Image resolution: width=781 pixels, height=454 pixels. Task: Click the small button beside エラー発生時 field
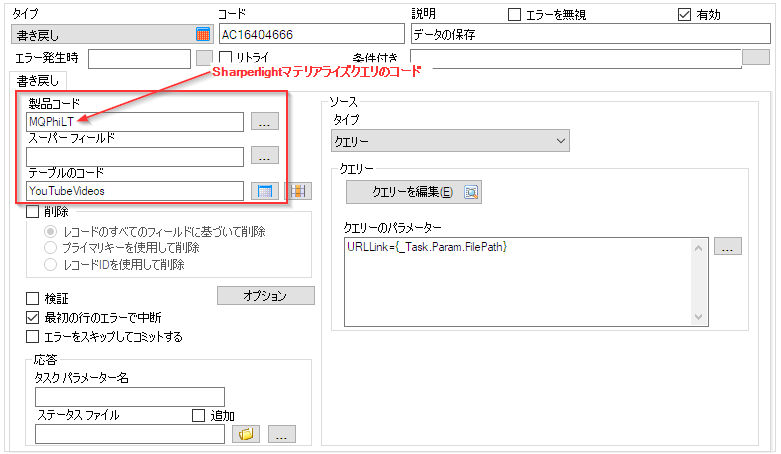click(x=204, y=58)
